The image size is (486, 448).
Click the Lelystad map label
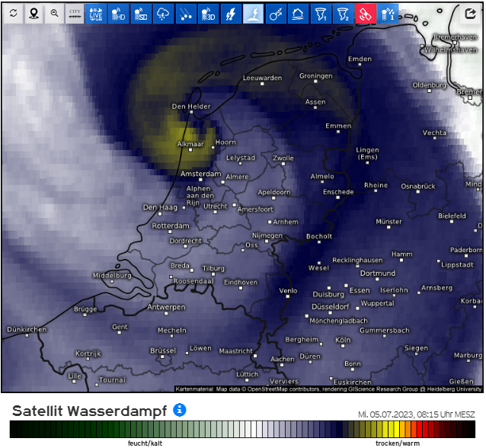pos(241,158)
